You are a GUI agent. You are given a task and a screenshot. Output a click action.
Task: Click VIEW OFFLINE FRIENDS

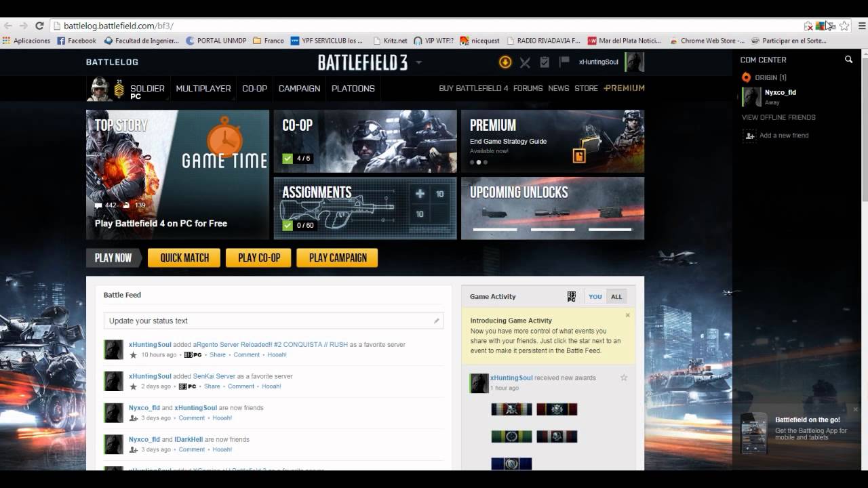[x=778, y=117]
